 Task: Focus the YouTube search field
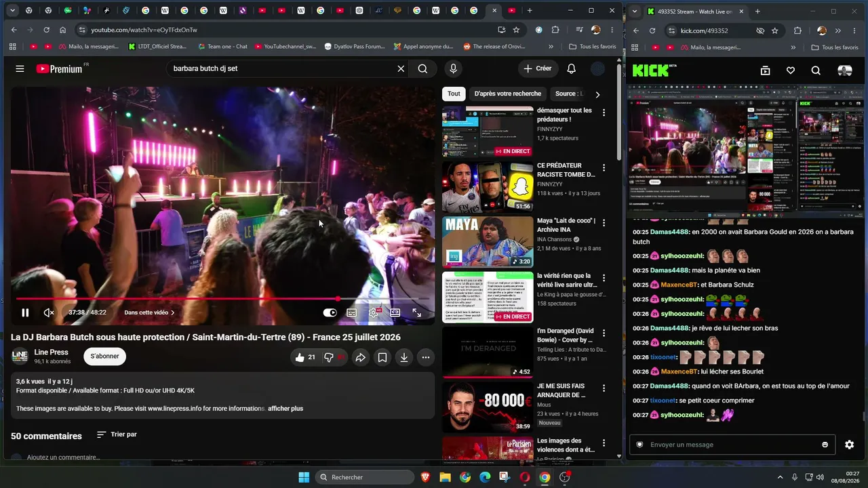point(281,68)
